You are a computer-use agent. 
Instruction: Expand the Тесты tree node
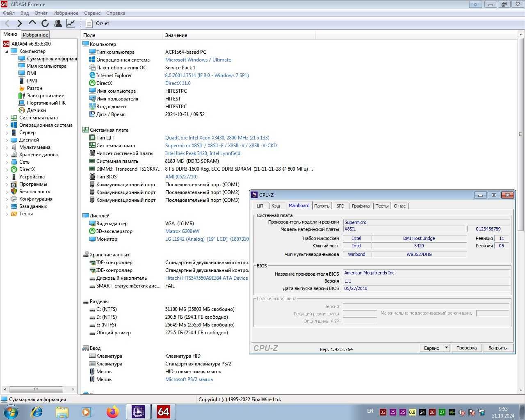7,214
